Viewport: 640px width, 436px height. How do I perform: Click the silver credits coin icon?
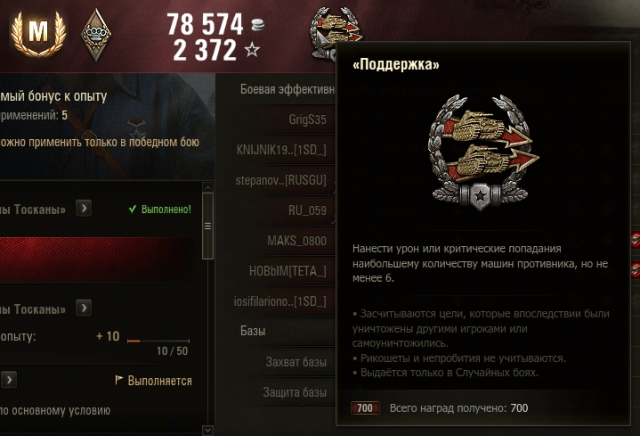pyautogui.click(x=257, y=24)
